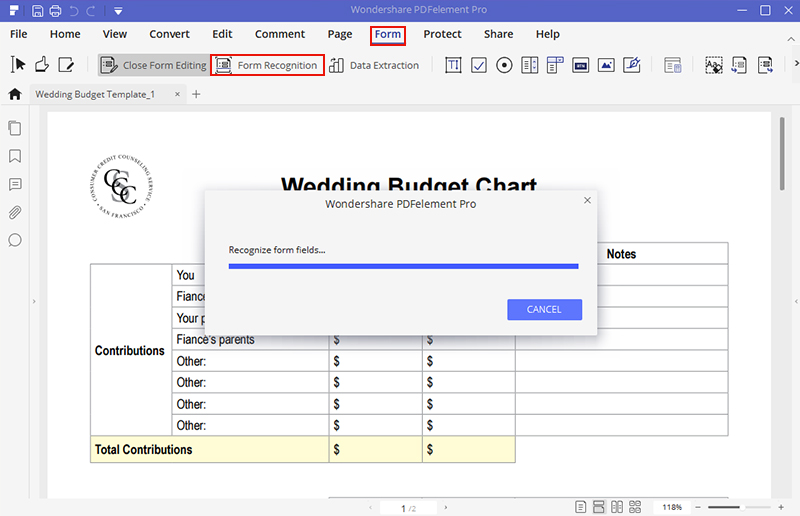Click the zoom slider in status bar
The width and height of the screenshot is (800, 516).
(738, 507)
